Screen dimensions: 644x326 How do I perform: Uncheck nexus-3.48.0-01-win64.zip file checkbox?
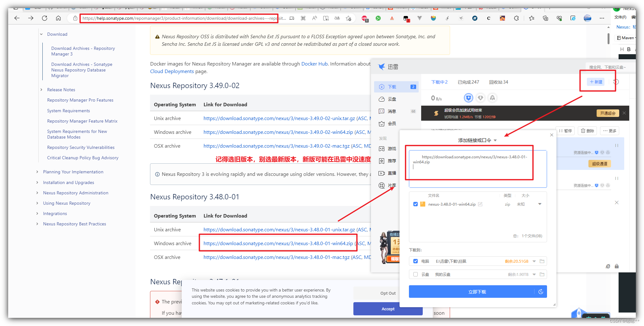pos(416,204)
